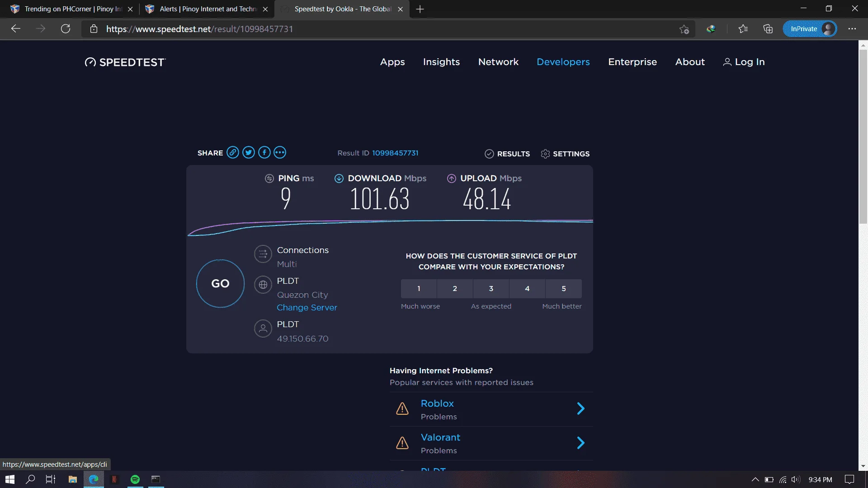Open the Roblox problems link

click(437, 404)
